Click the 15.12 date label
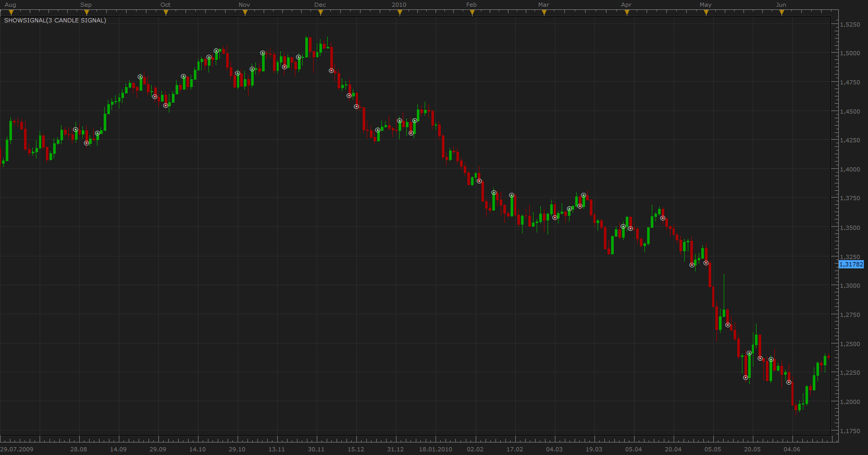Viewport: 868px width, 455px height. point(356,449)
